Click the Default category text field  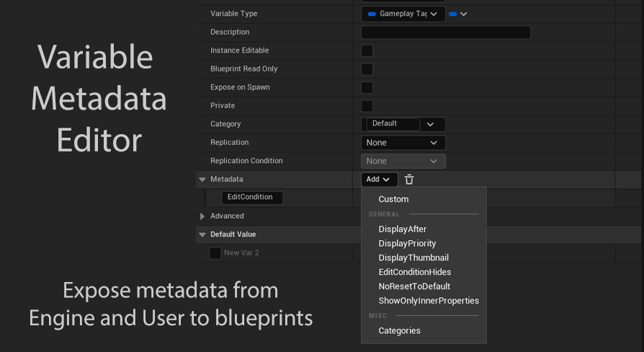[393, 124]
